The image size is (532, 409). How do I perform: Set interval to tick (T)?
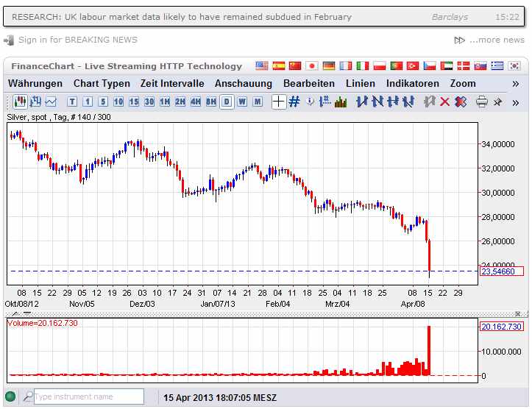[72, 102]
